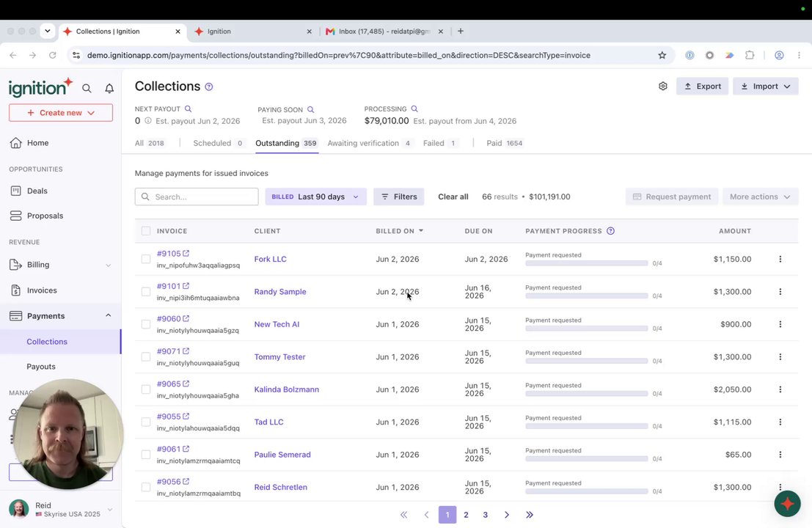The width and height of the screenshot is (812, 528).
Task: Click magnifier next to PAYING SOON
Action: click(311, 110)
